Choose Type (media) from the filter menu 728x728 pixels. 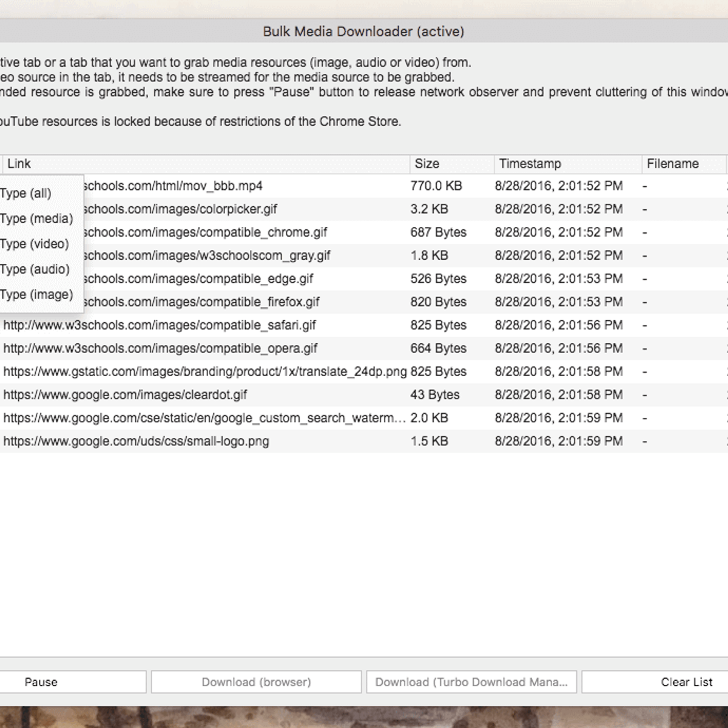click(36, 219)
